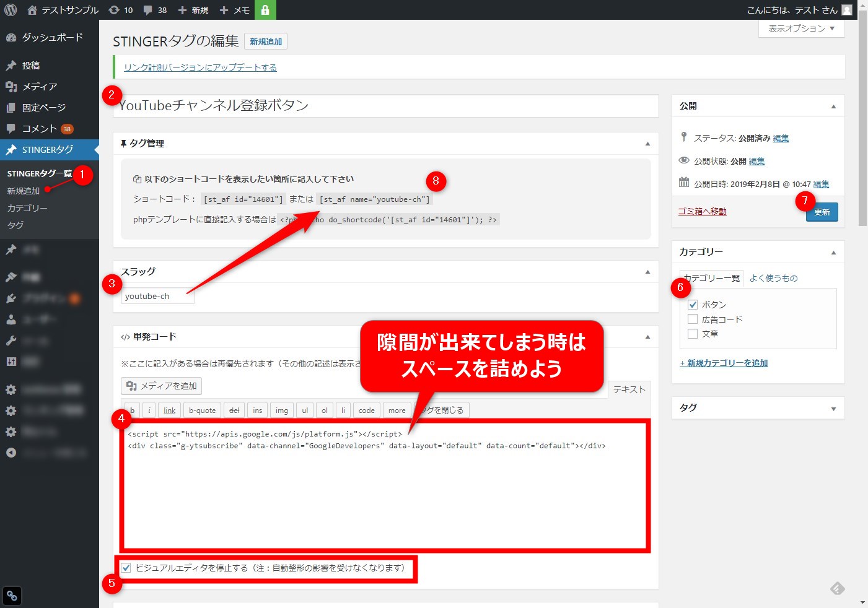
Task: Click the pin icon next to 投稿
Action: pos(11,66)
